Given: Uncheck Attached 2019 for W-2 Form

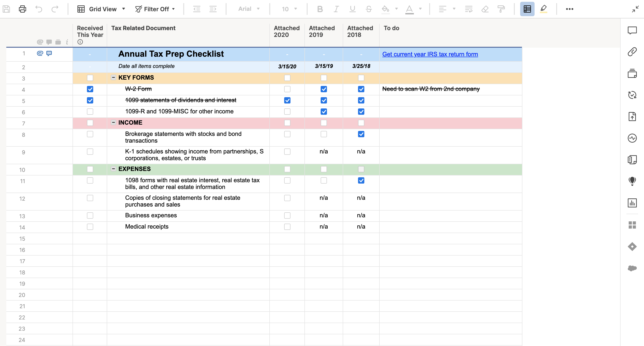Looking at the screenshot, I should (324, 89).
